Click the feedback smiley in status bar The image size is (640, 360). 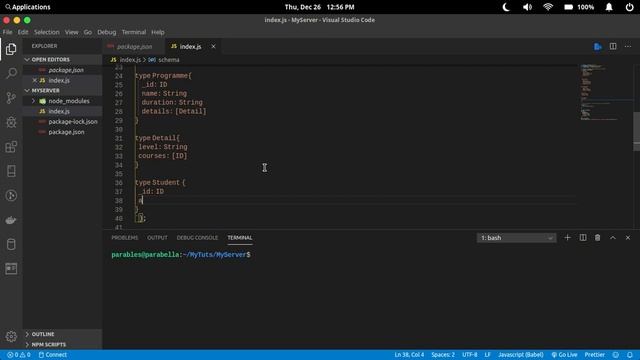tap(616, 355)
